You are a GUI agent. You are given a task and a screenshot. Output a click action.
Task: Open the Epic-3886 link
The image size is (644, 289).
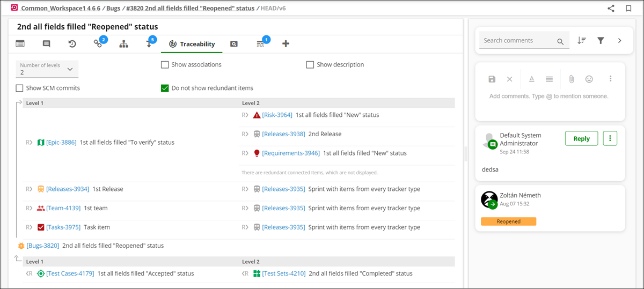(61, 143)
